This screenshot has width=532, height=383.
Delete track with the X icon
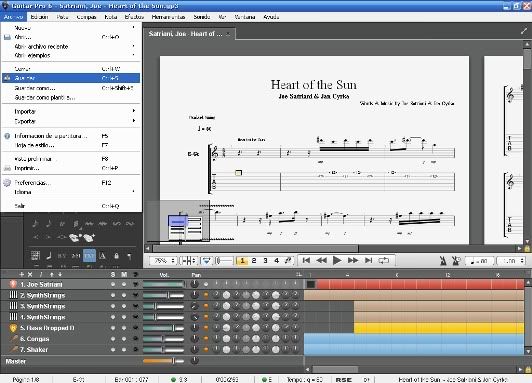30,274
